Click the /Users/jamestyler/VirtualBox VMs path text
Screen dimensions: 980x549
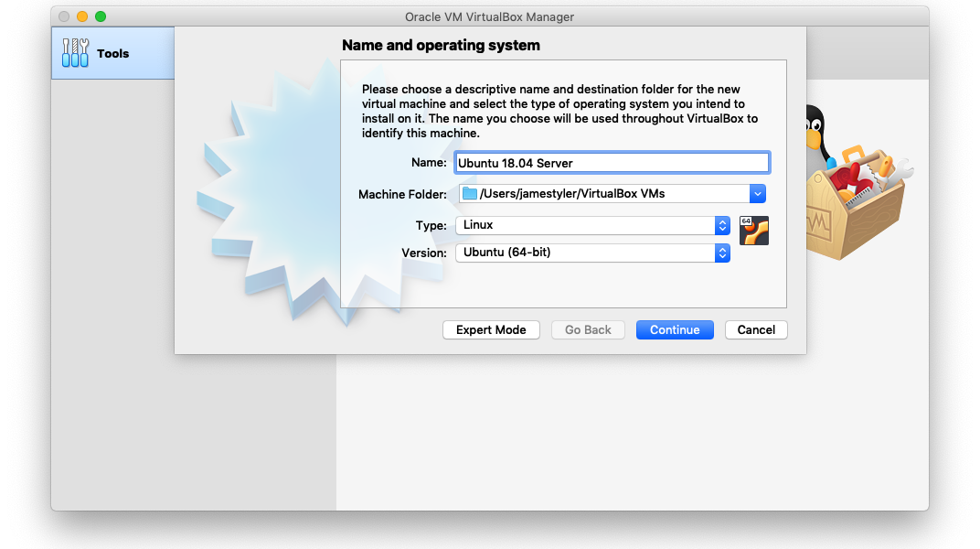572,194
